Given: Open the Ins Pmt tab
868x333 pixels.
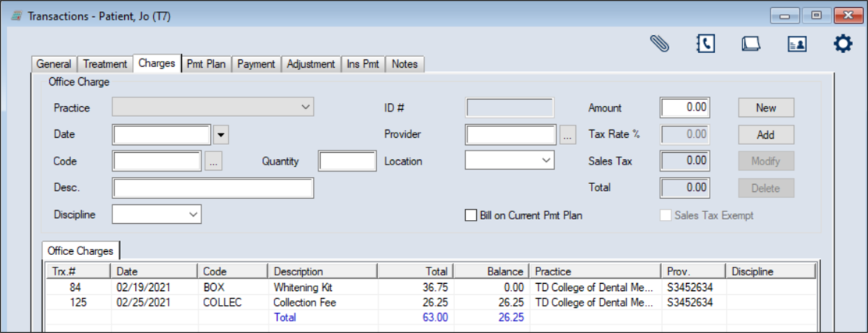Looking at the screenshot, I should pos(362,64).
